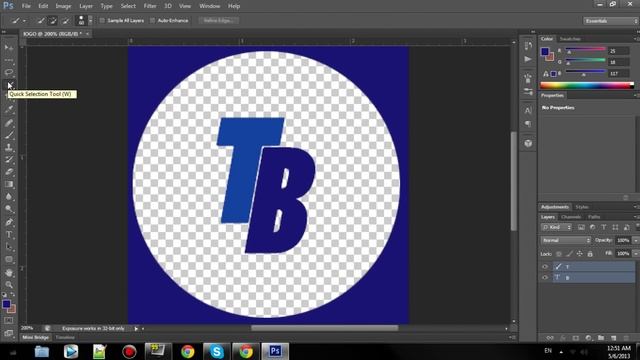This screenshot has height=360, width=640.
Task: Click the Create New Group folder icon
Action: 601,338
